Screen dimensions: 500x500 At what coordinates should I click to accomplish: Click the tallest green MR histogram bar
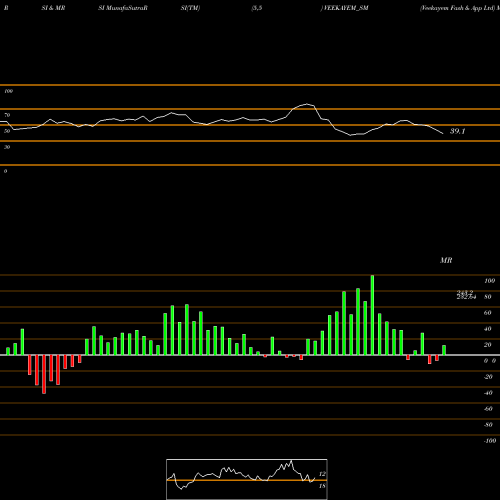pyautogui.click(x=372, y=315)
